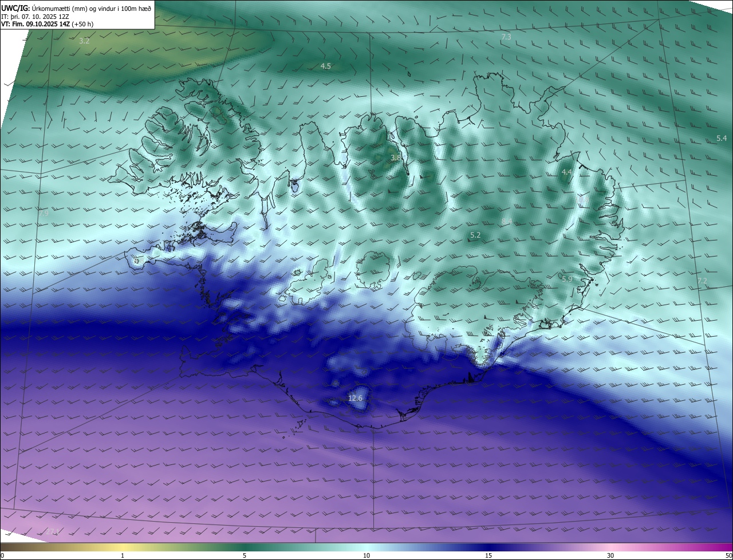733x560 pixels.
Task: Click the color scale at the 30 tick
Action: tap(610, 555)
